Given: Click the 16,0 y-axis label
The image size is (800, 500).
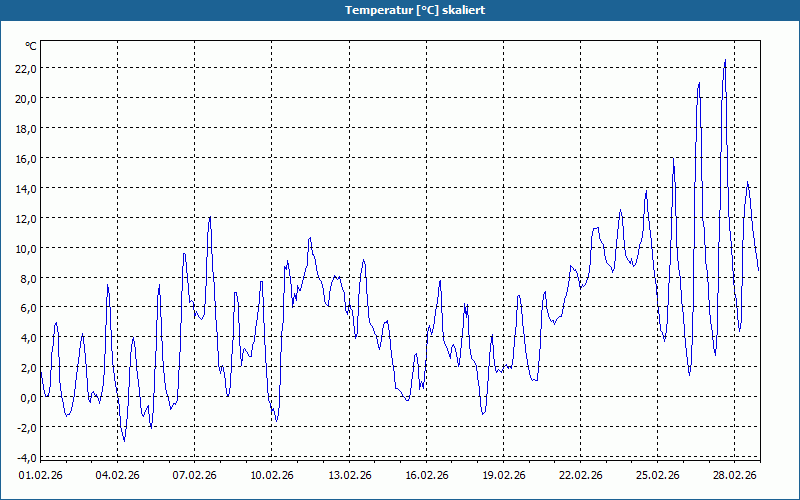Looking at the screenshot, I should [x=26, y=159].
